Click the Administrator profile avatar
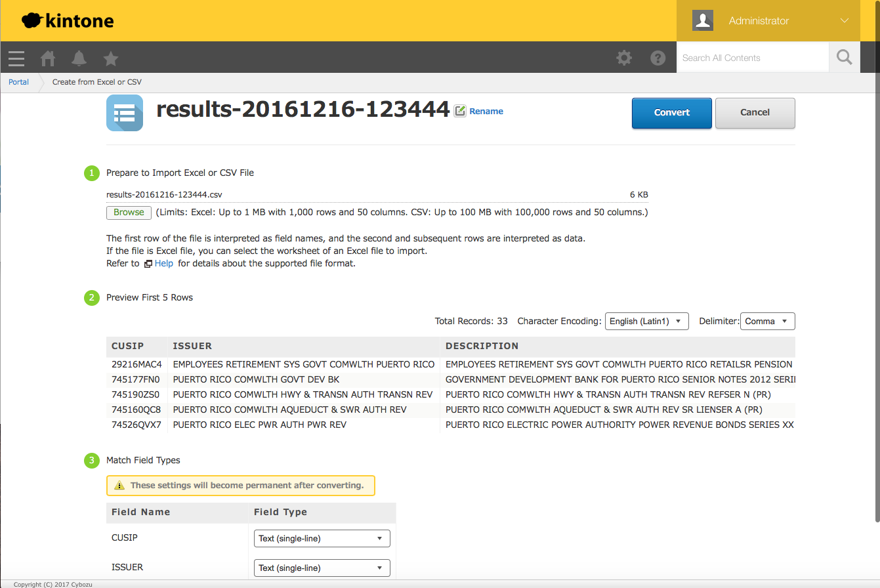 pos(703,20)
